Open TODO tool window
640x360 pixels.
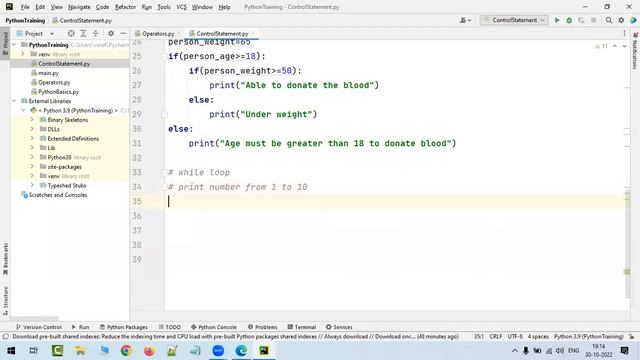click(x=170, y=327)
